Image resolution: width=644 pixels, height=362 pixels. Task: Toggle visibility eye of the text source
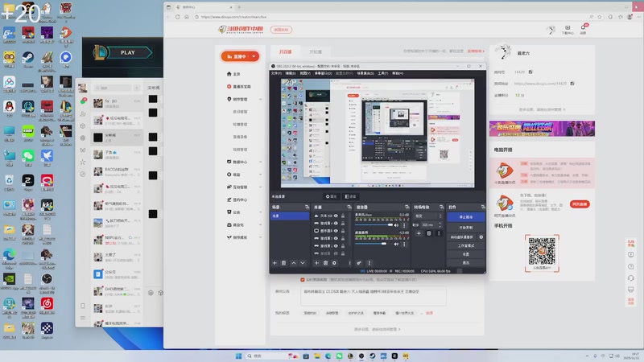(336, 216)
